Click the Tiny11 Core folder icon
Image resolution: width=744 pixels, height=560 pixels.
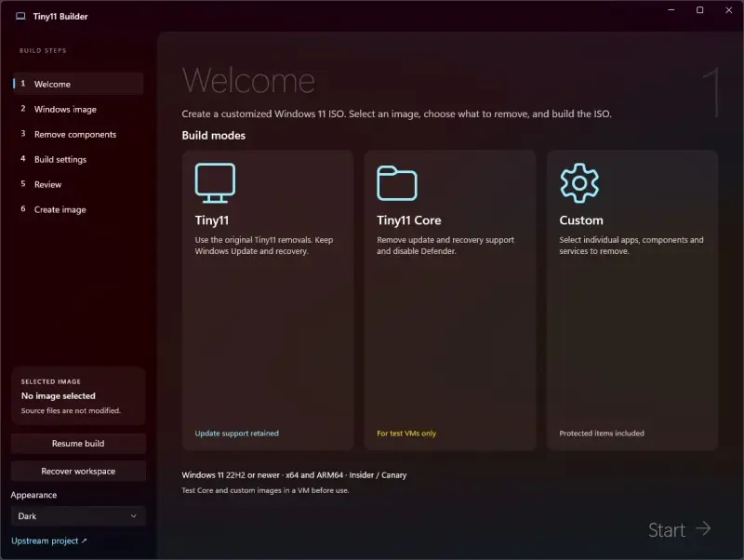tap(397, 183)
